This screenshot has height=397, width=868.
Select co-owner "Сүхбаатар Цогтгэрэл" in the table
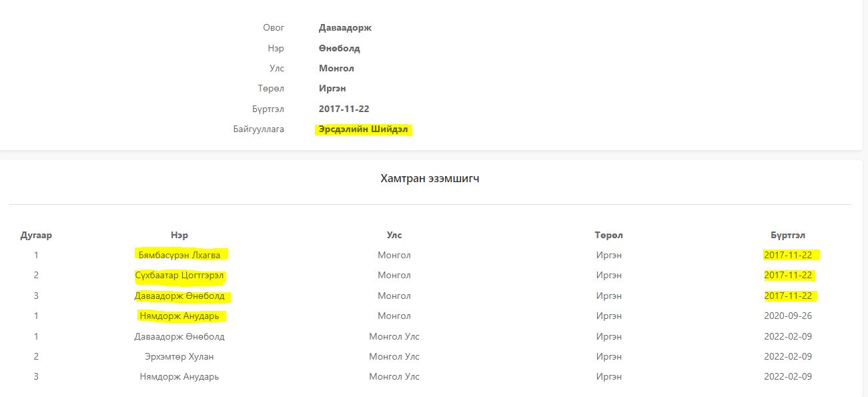pyautogui.click(x=179, y=276)
